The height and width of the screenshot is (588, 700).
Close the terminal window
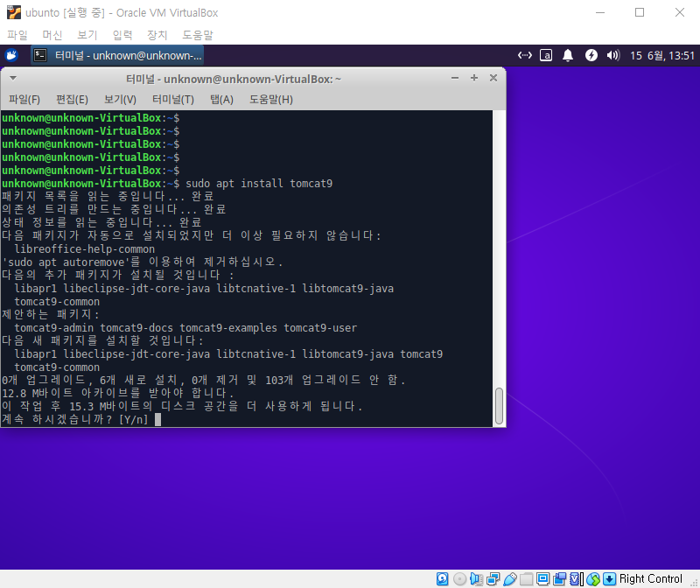[493, 78]
